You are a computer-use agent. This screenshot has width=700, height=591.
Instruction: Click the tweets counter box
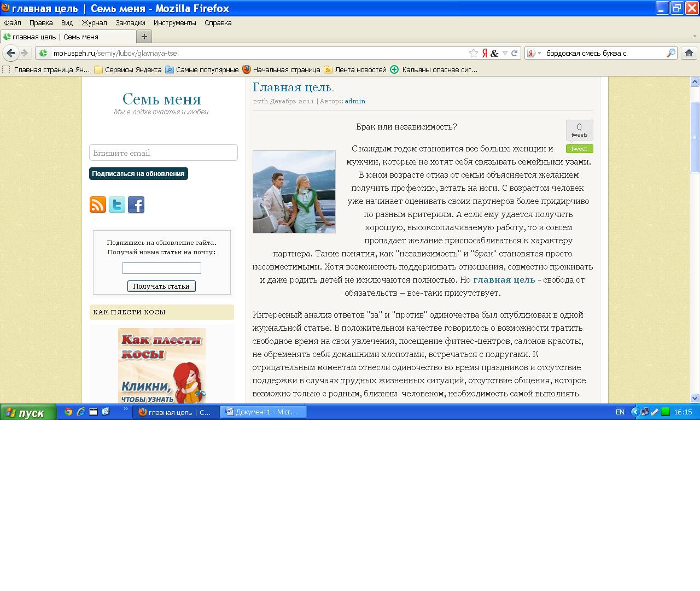(x=579, y=130)
